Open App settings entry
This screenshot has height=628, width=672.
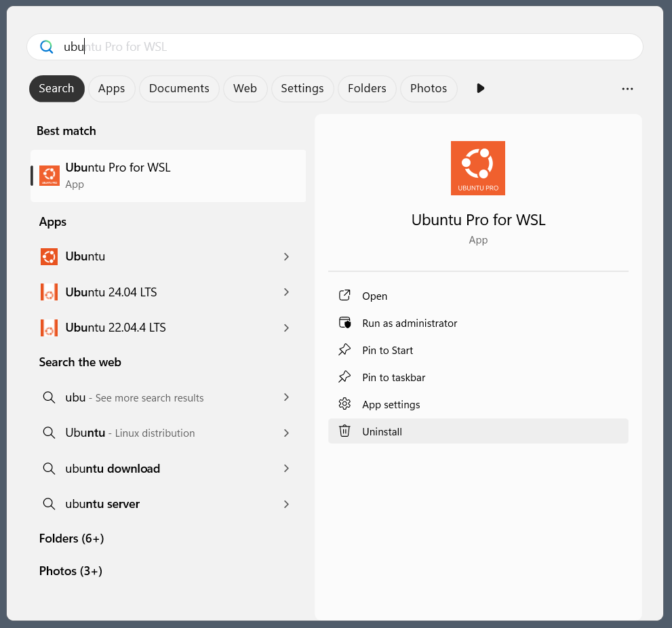click(x=478, y=404)
